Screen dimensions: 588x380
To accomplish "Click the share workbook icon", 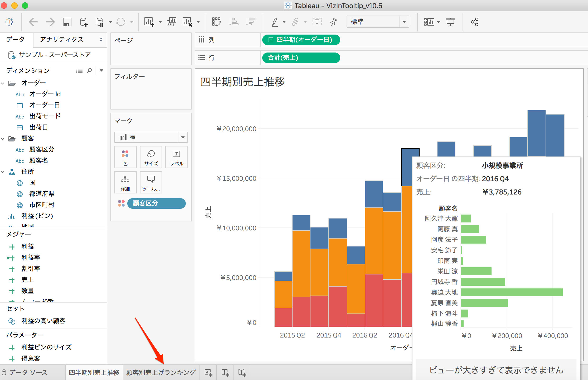I will coord(474,22).
